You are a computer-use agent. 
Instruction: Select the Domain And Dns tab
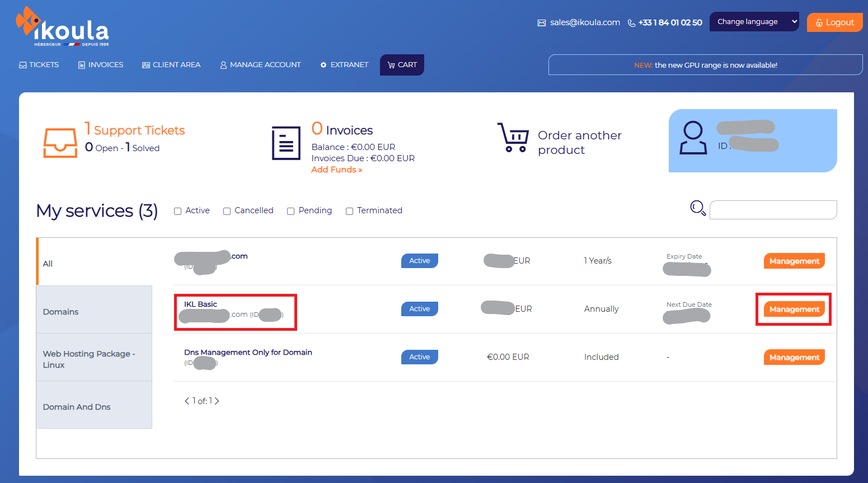tap(94, 405)
